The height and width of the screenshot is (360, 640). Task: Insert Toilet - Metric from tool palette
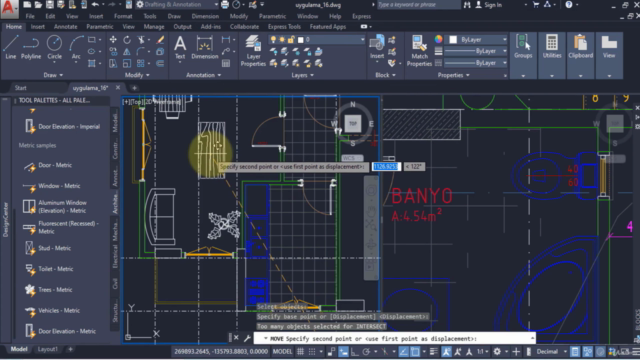(48, 269)
